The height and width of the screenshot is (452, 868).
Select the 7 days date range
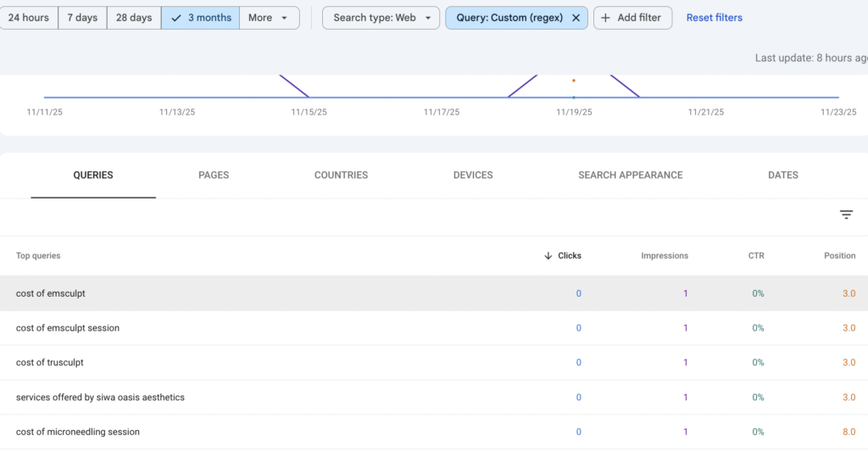(82, 18)
